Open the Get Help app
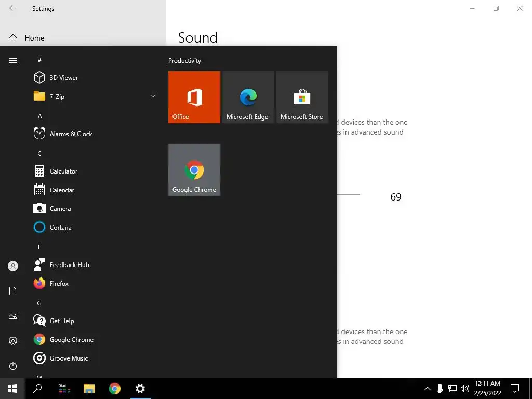The height and width of the screenshot is (399, 532). click(95, 321)
